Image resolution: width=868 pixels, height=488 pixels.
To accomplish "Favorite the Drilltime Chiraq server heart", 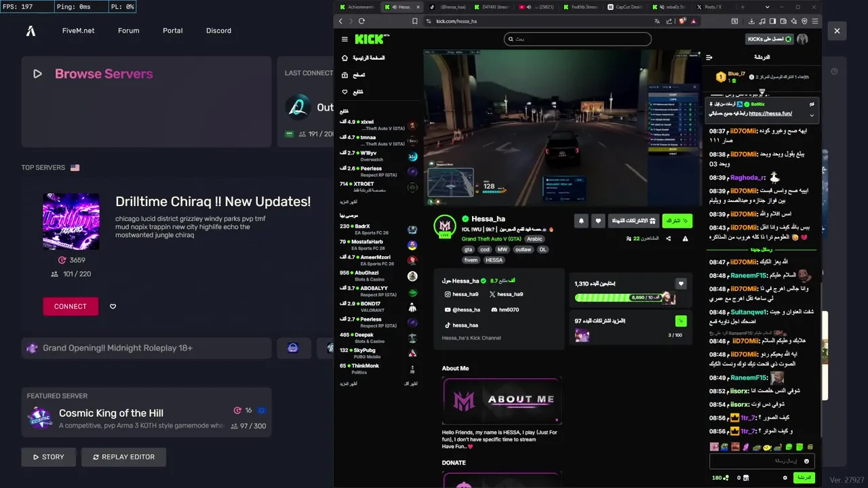I will [113, 306].
